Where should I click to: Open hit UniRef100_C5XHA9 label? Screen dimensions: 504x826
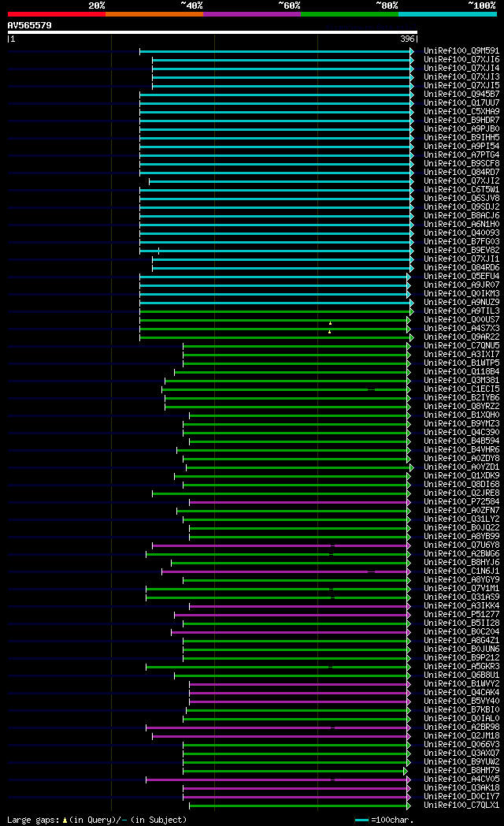[461, 112]
